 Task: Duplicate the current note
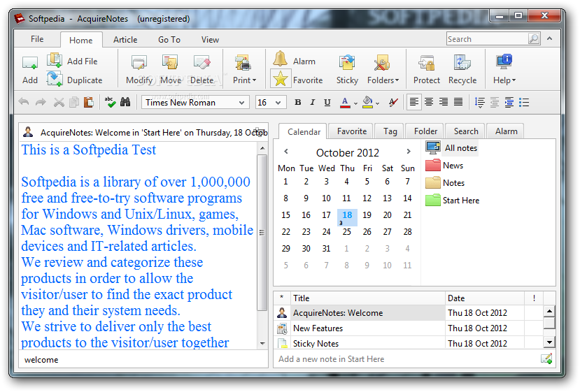click(55, 80)
